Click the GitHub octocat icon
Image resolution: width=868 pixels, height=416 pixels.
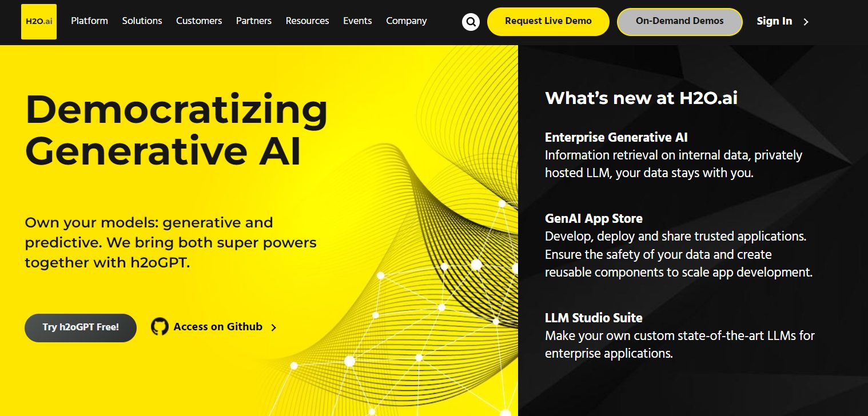coord(160,327)
